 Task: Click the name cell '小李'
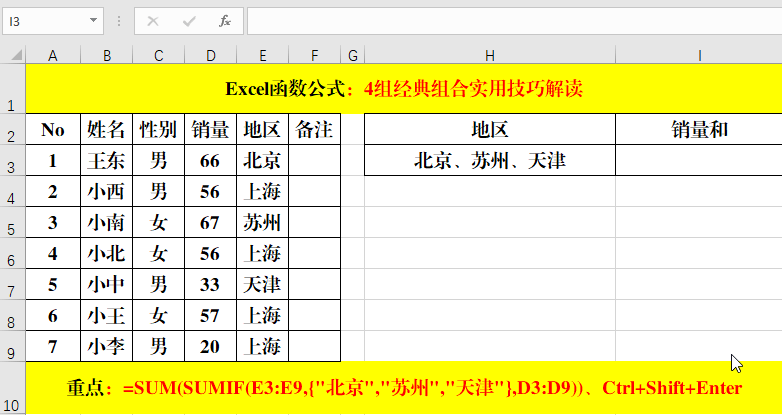coord(107,346)
